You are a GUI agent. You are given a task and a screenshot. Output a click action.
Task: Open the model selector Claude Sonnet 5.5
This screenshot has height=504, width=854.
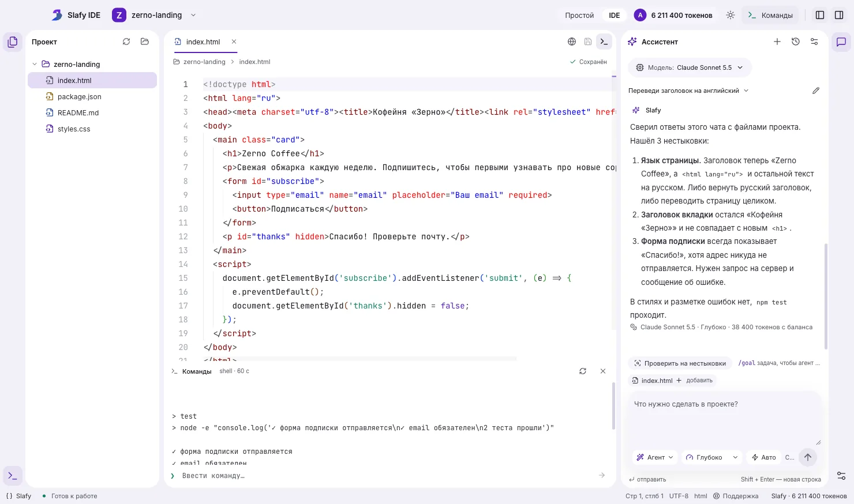(690, 67)
